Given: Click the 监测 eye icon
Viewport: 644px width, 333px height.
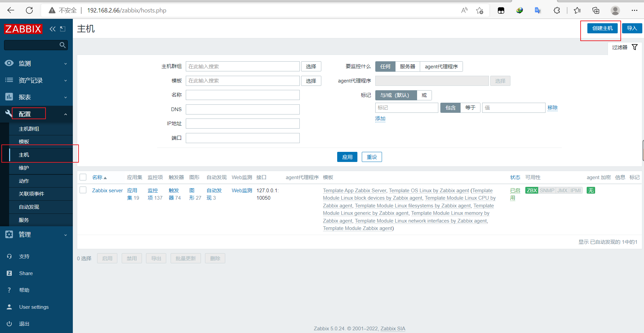Looking at the screenshot, I should [x=9, y=63].
